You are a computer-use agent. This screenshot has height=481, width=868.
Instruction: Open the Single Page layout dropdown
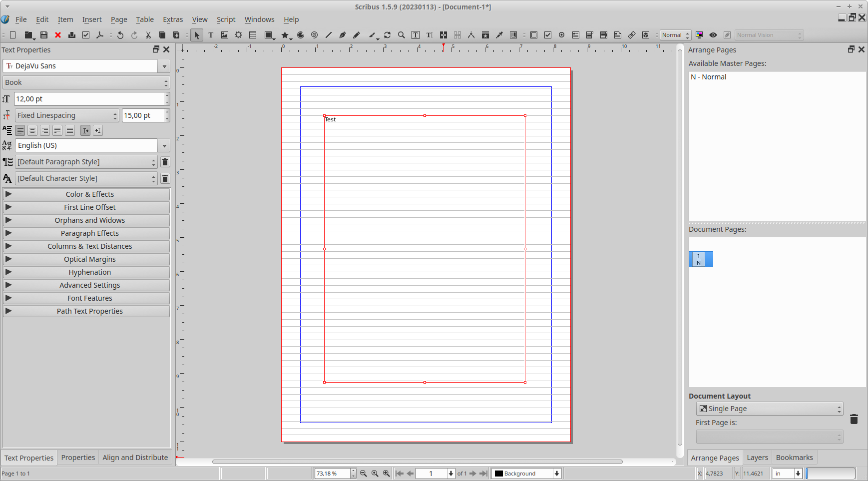click(769, 409)
